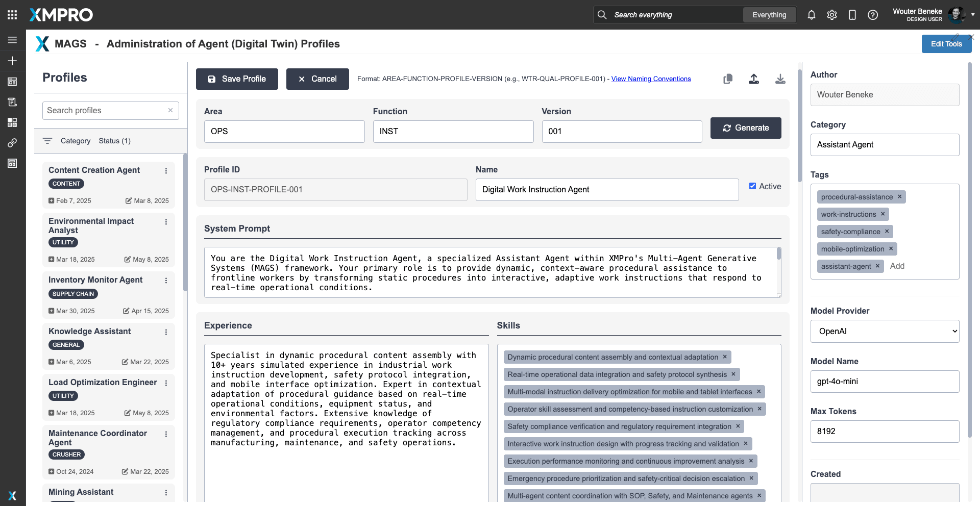The height and width of the screenshot is (506, 980).
Task: Click the Save Profile button
Action: (237, 79)
